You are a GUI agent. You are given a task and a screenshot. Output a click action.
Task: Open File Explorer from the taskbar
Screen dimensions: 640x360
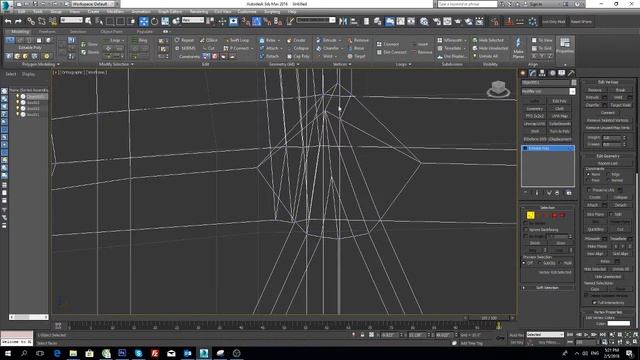tap(73, 353)
